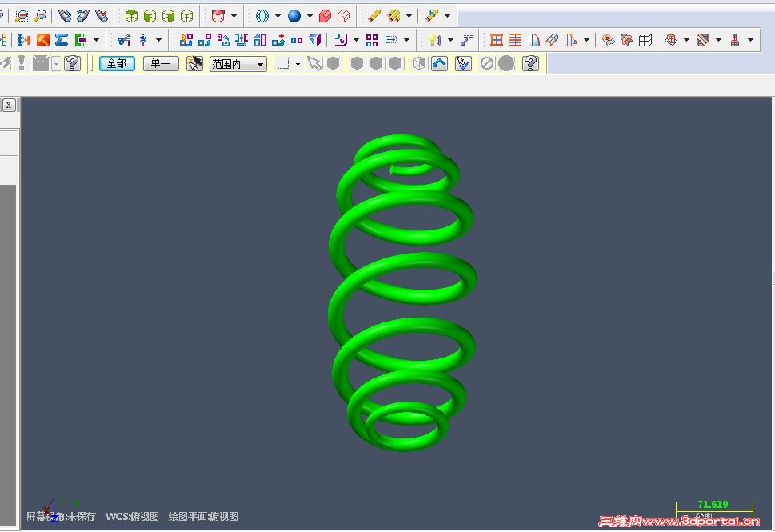
Task: Expand dropdown next to multiple pencils icon
Action: pos(409,16)
